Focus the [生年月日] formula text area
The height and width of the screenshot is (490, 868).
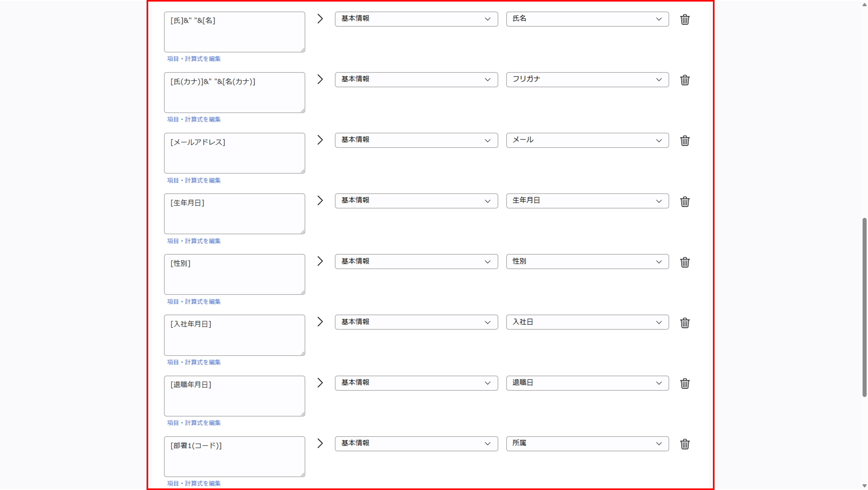click(x=235, y=214)
